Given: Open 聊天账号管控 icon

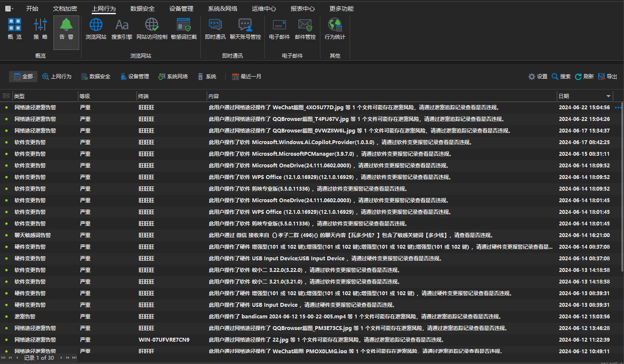Looking at the screenshot, I should click(x=245, y=29).
